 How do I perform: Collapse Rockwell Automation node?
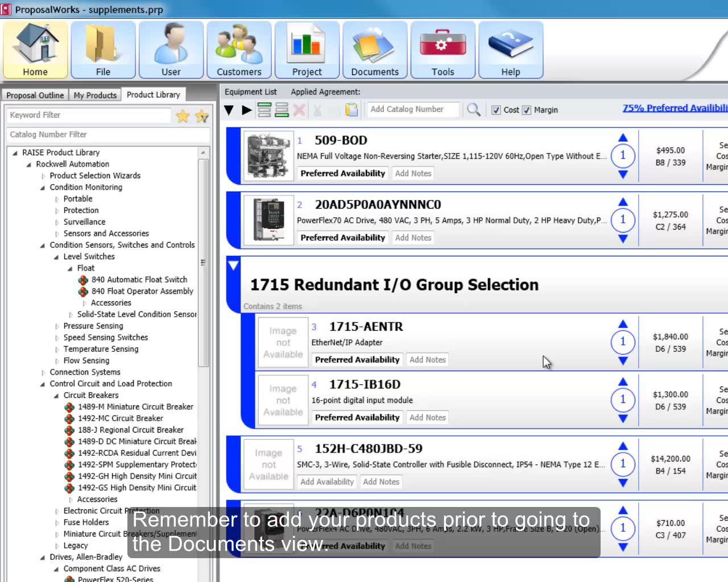point(28,164)
